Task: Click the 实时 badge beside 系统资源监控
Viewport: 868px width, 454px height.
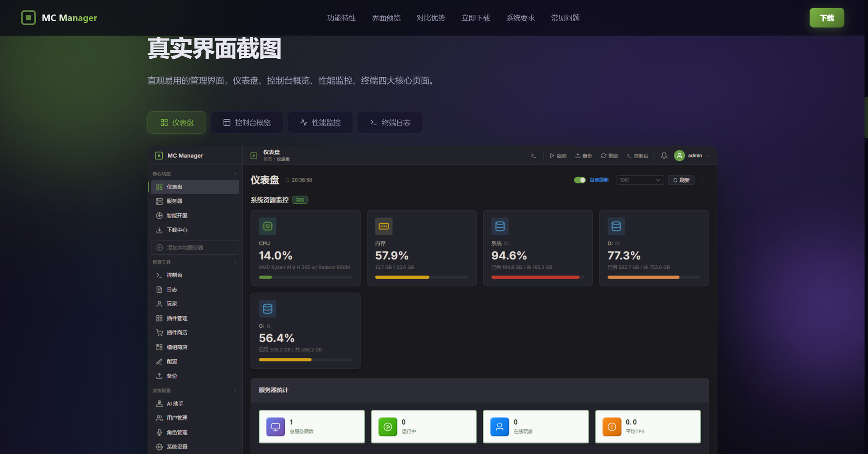Action: coord(300,200)
